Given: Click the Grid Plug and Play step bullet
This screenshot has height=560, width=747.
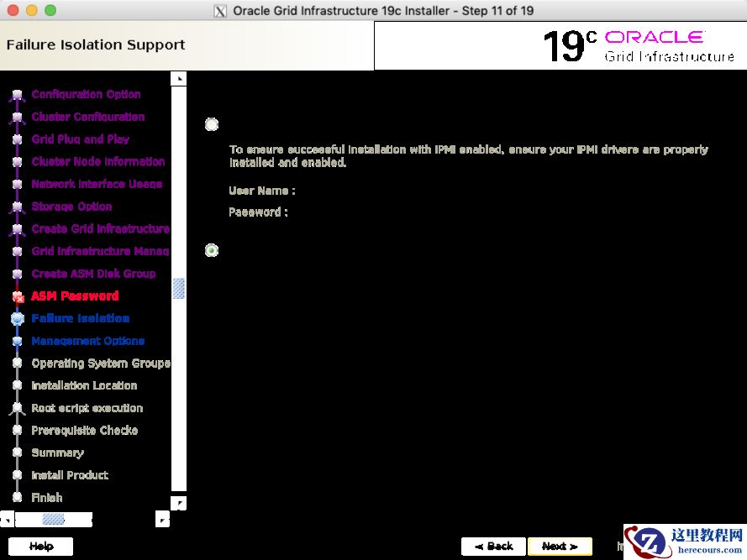Looking at the screenshot, I should (17, 139).
